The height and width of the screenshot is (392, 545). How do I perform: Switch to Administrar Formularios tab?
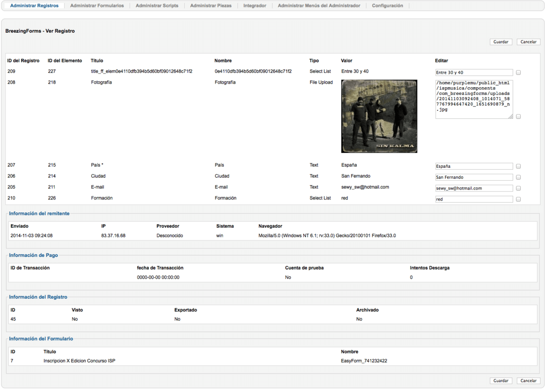(97, 5)
